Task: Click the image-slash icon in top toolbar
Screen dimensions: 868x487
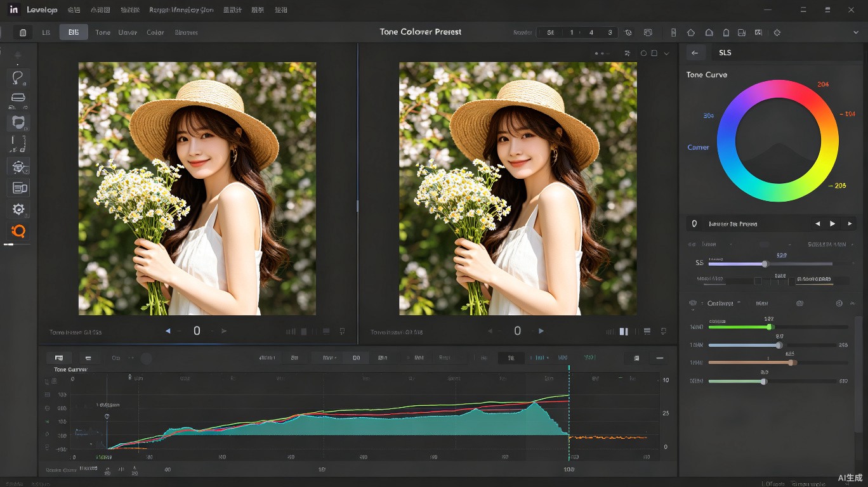Action: point(758,32)
